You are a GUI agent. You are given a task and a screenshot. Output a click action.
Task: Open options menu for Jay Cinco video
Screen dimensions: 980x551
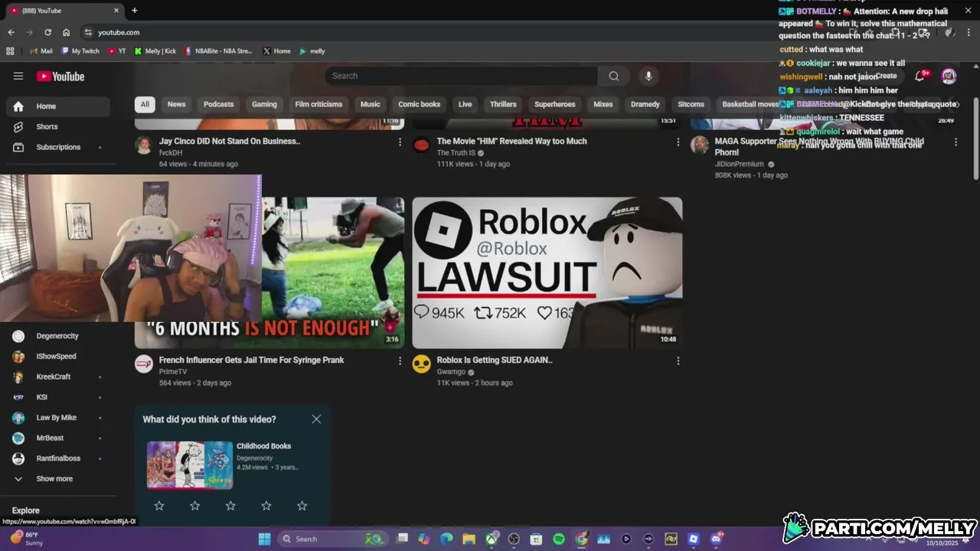(x=400, y=142)
